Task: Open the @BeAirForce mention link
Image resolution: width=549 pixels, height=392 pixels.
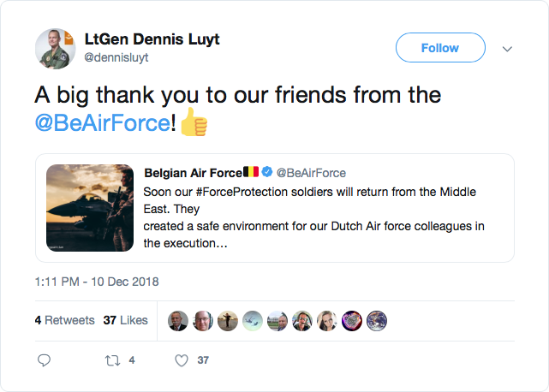Action: point(102,122)
